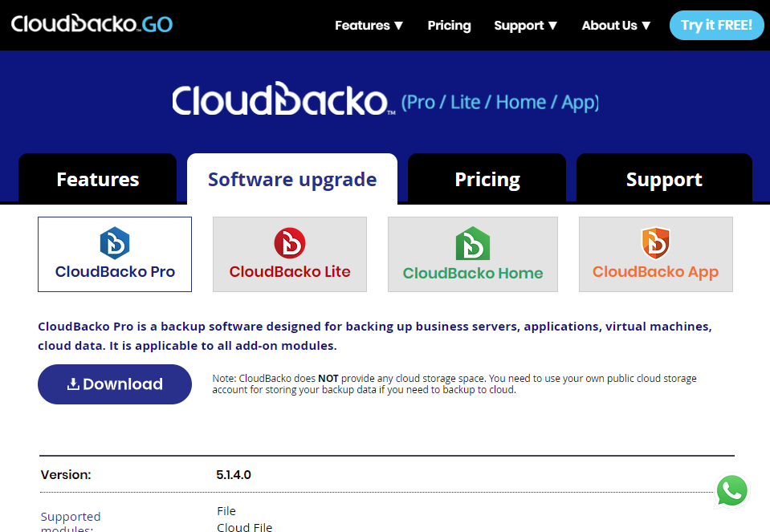Open the Support tab
This screenshot has width=770, height=532.
coord(665,179)
